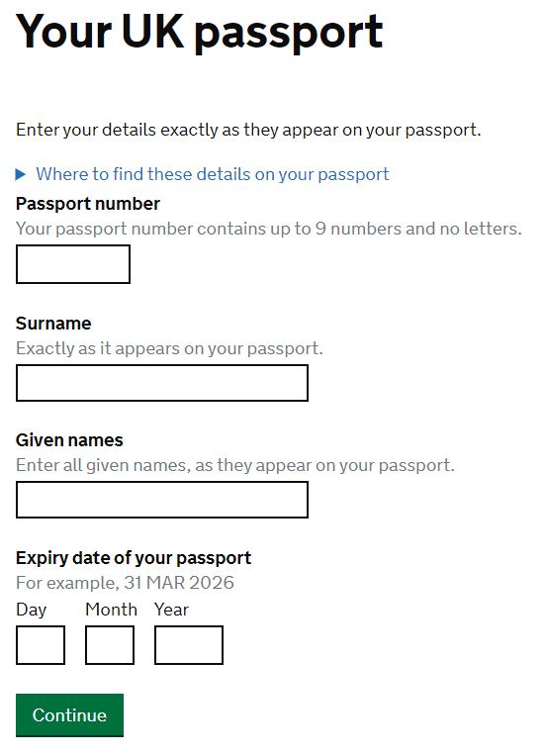Click the Year expiry date box

[x=188, y=645]
